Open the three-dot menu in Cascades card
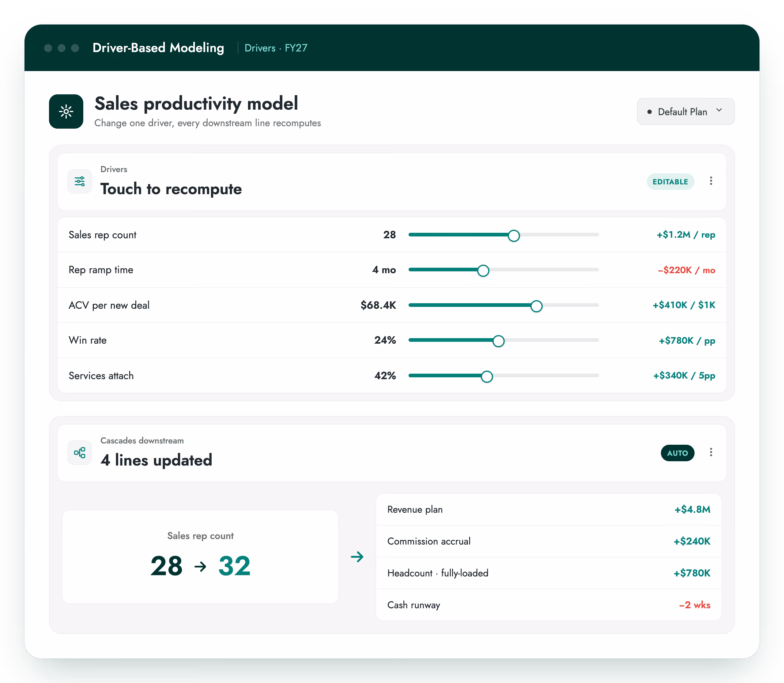This screenshot has height=683, width=784. click(x=711, y=452)
